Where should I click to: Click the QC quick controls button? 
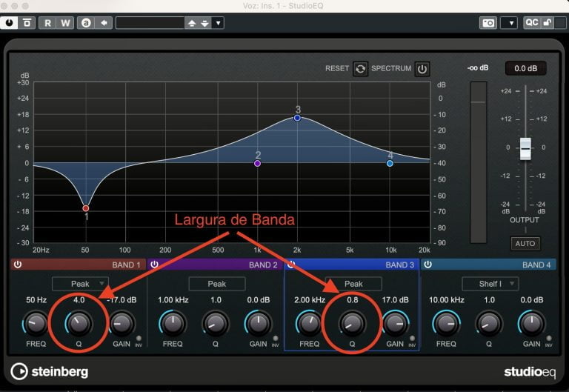(x=532, y=22)
